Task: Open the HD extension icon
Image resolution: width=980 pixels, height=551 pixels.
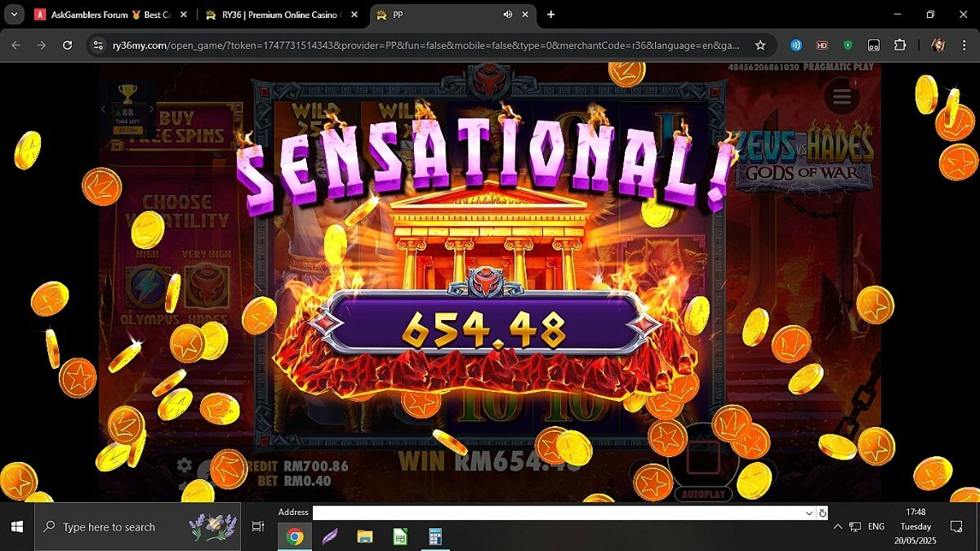Action: (x=822, y=46)
